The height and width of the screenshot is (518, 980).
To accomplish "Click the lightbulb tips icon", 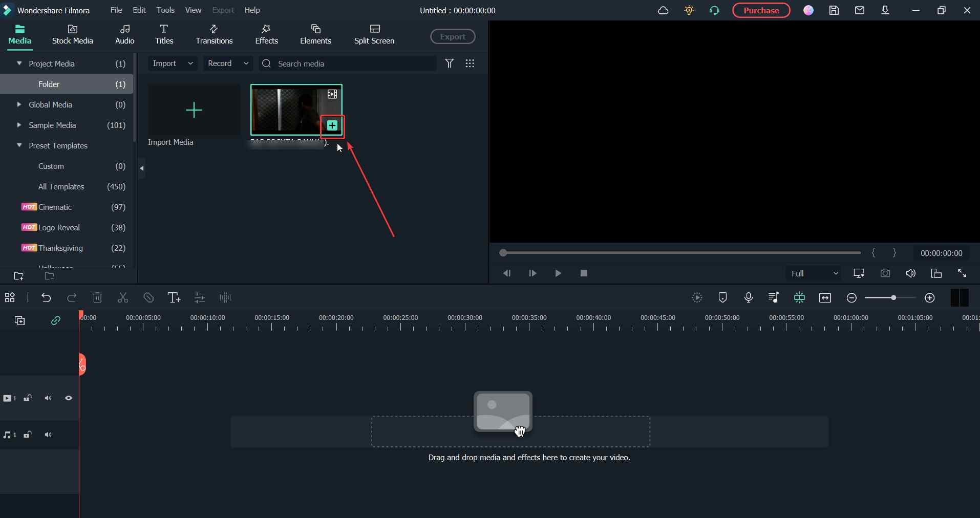I will tap(689, 10).
